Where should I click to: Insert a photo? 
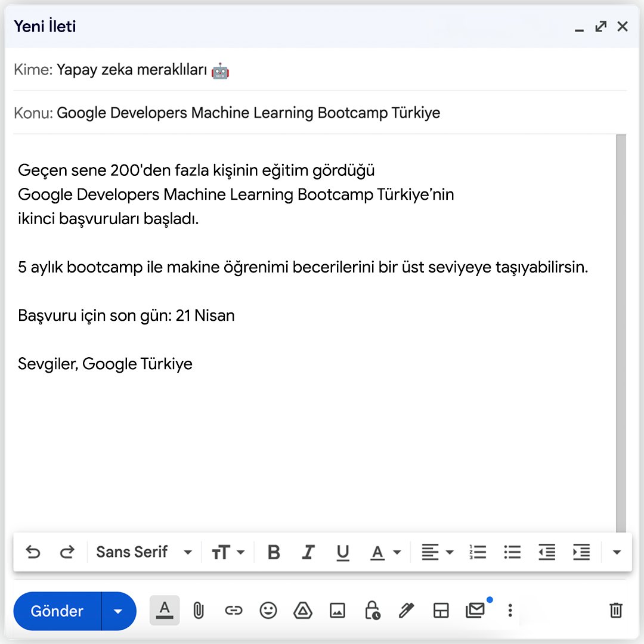tap(337, 611)
